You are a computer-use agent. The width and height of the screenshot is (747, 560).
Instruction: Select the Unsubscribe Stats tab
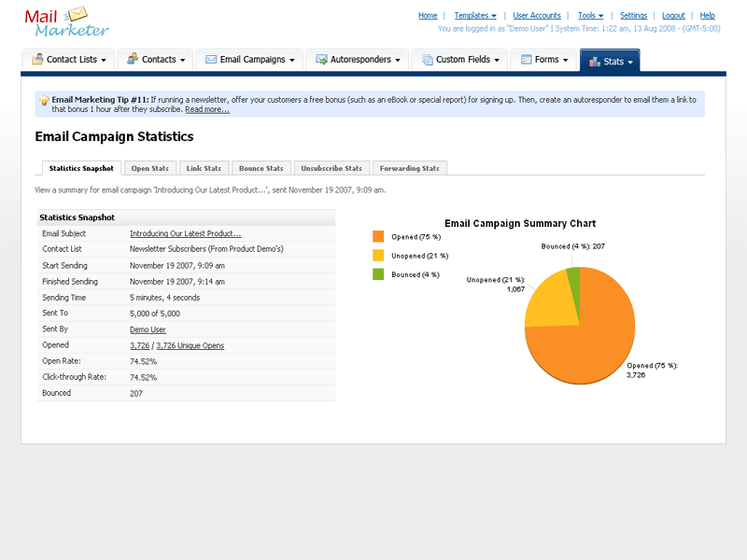tap(331, 168)
